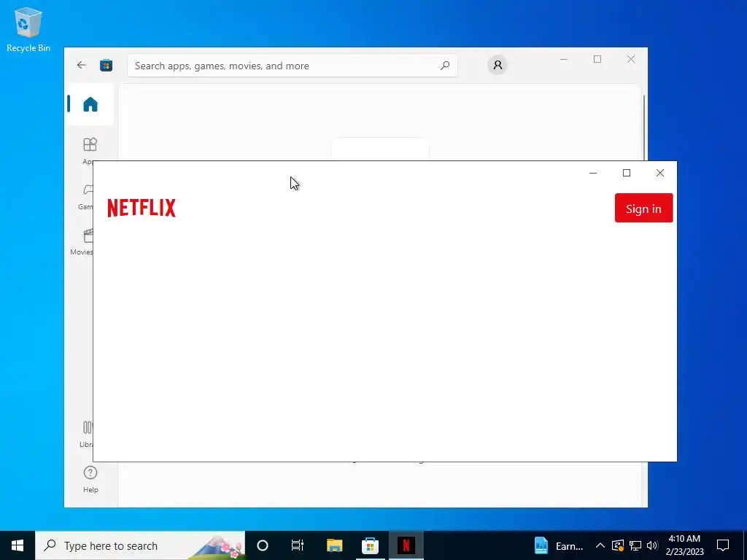The image size is (747, 560).
Task: Click the security warning tray icon
Action: (x=618, y=545)
